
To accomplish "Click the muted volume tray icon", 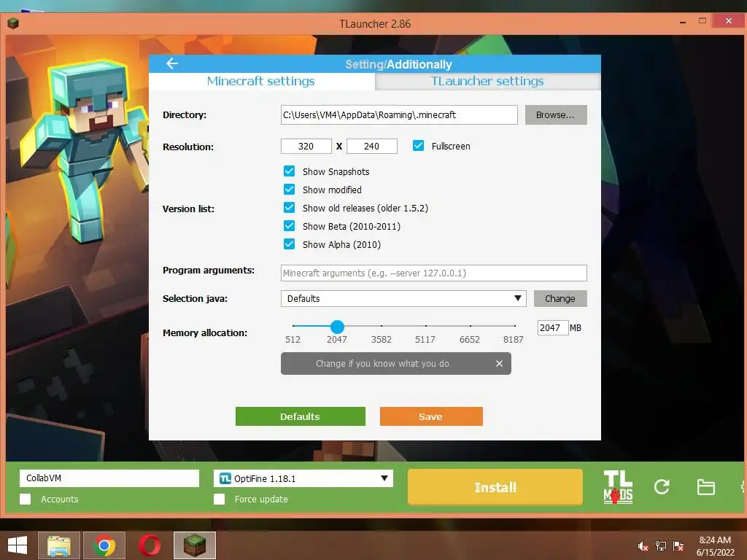I will click(x=643, y=546).
